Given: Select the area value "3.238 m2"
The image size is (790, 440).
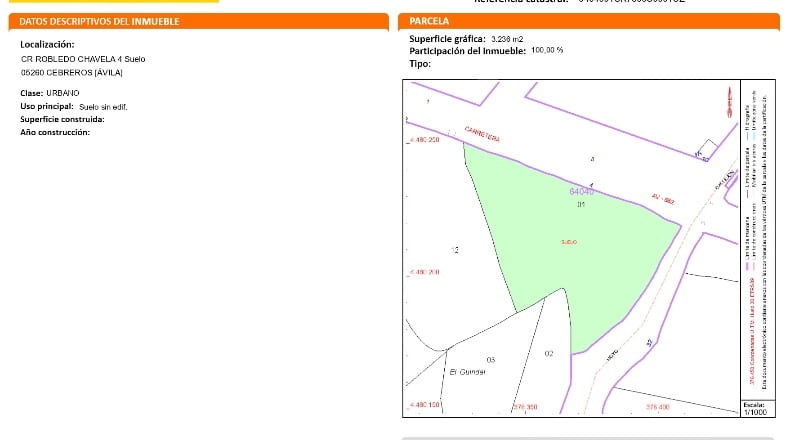Looking at the screenshot, I should point(507,39).
